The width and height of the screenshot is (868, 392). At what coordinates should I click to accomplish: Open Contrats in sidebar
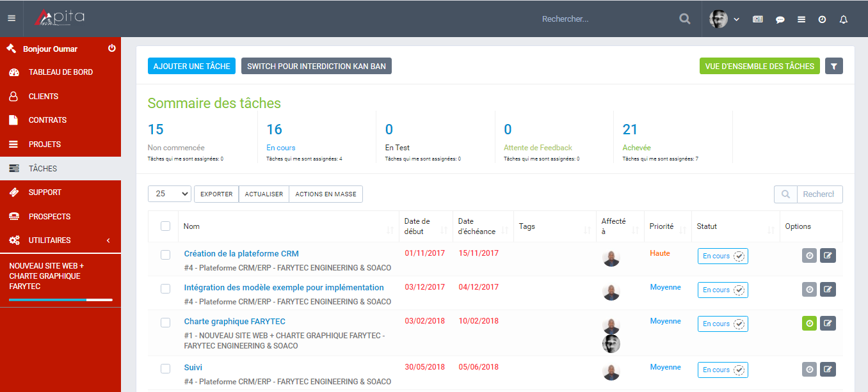[60, 120]
